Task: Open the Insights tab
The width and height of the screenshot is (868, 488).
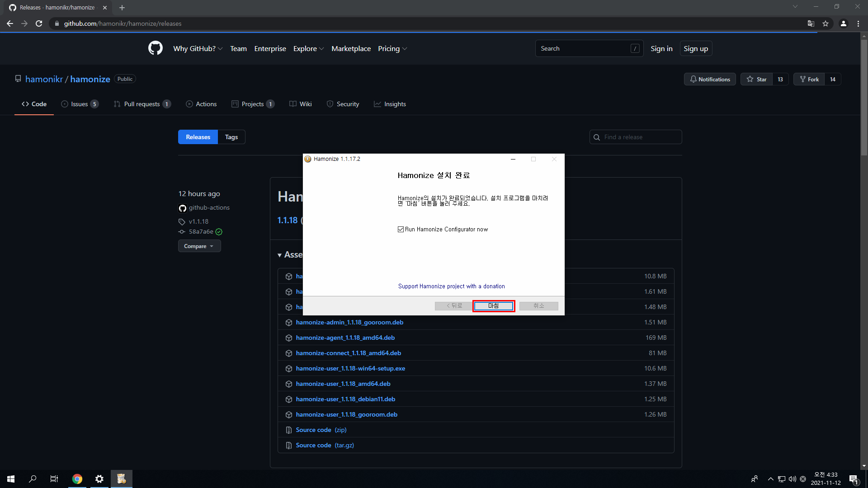Action: tap(390, 104)
